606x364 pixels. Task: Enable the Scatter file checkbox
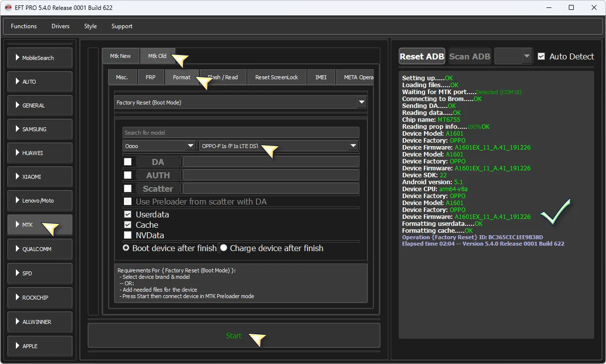coord(128,189)
